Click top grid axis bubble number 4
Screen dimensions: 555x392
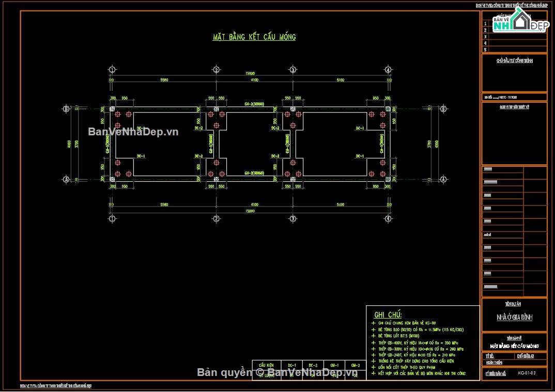(388, 70)
